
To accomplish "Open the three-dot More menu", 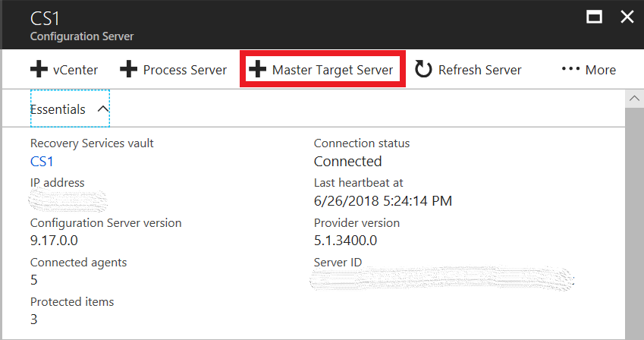I will pos(570,69).
